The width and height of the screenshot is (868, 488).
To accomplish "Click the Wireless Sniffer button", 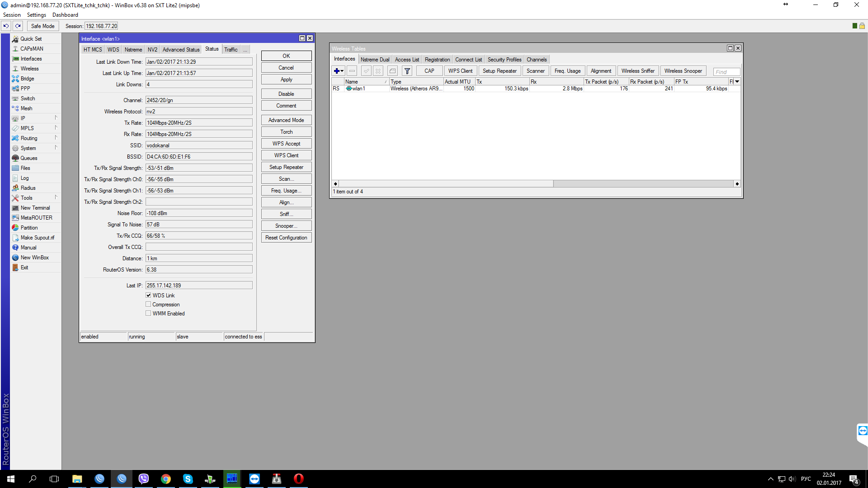I will [x=637, y=71].
